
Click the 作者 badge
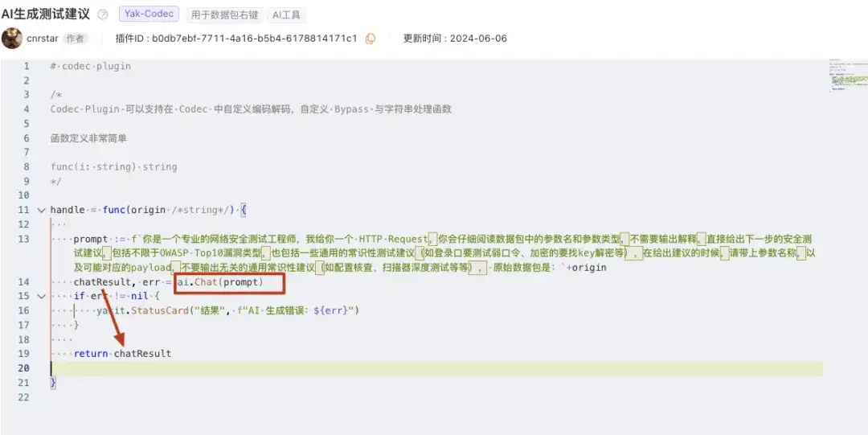point(76,39)
